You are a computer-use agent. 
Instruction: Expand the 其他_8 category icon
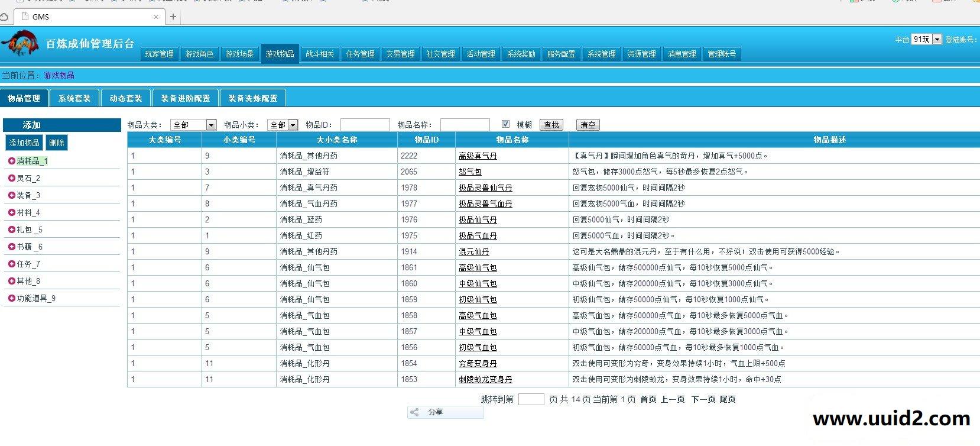coord(11,281)
